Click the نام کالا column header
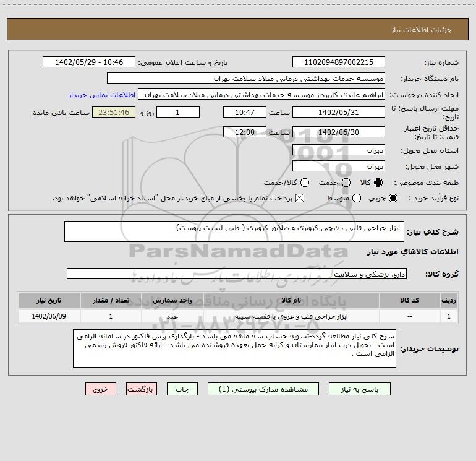 [291, 300]
